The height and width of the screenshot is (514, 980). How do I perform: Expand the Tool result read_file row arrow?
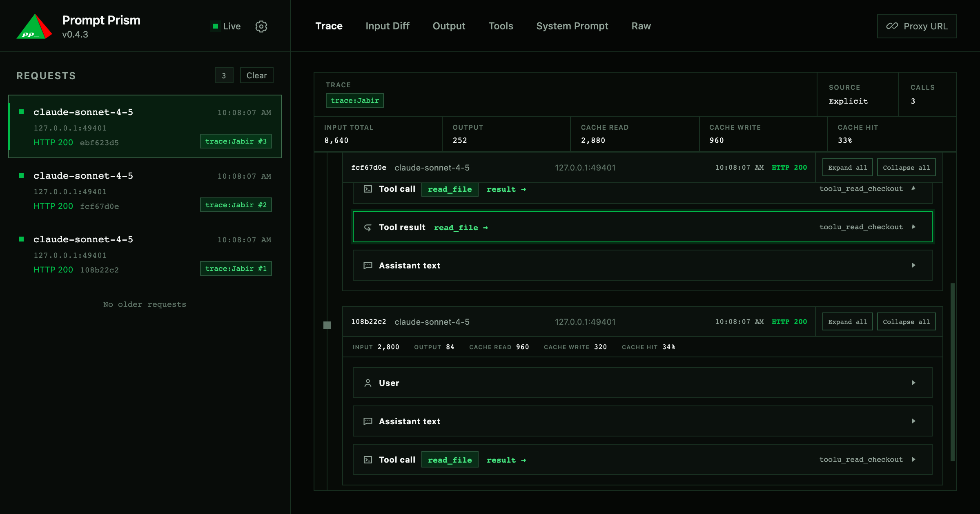point(913,227)
